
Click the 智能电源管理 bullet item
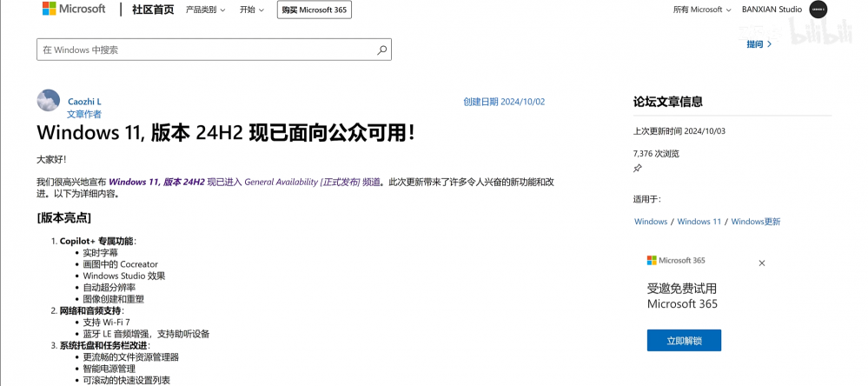pyautogui.click(x=109, y=369)
